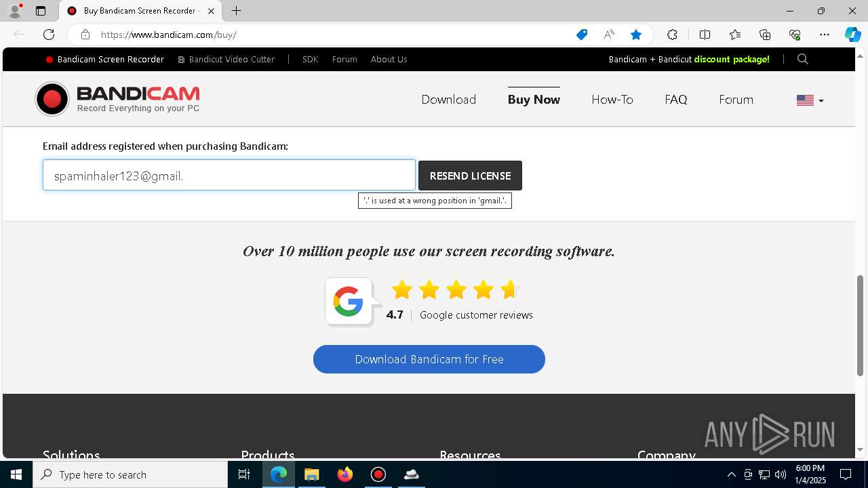
Task: Close the Buy Bandicam browser tab
Action: click(211, 11)
